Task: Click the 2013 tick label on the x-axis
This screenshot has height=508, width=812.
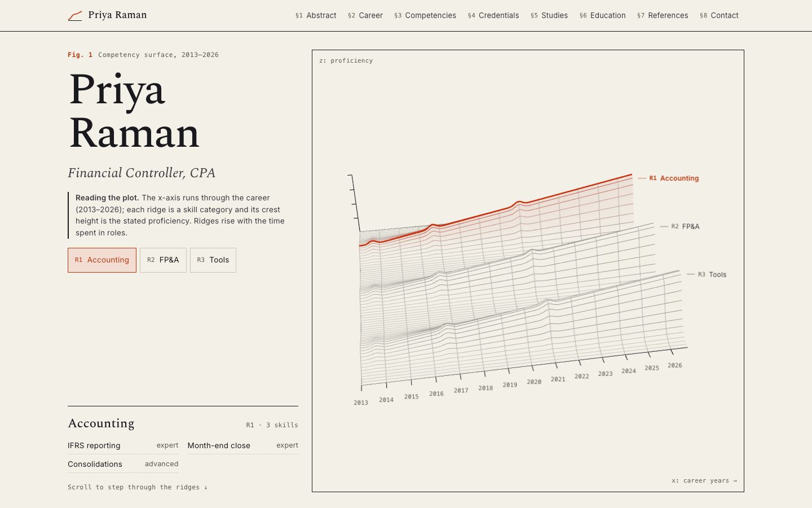Action: tap(361, 403)
